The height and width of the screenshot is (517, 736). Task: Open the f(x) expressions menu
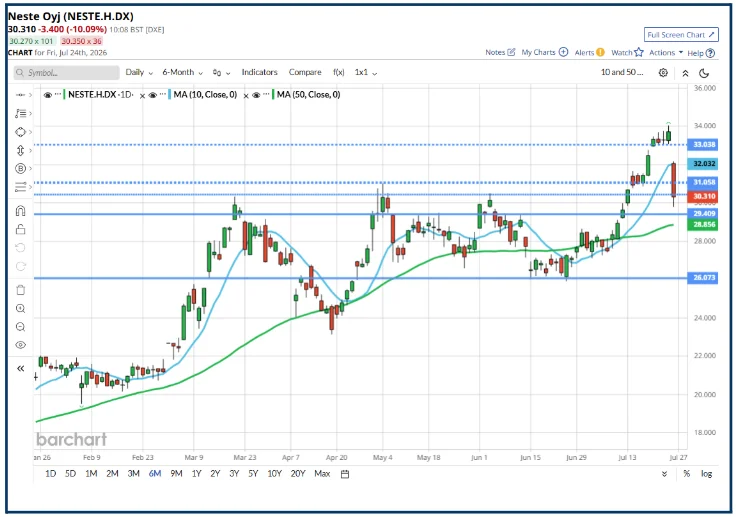coord(338,72)
